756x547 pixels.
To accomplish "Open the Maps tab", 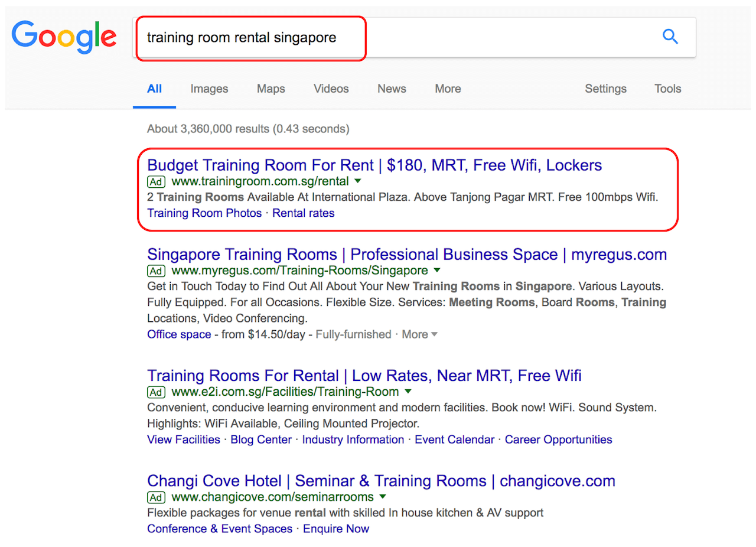I will pyautogui.click(x=271, y=89).
